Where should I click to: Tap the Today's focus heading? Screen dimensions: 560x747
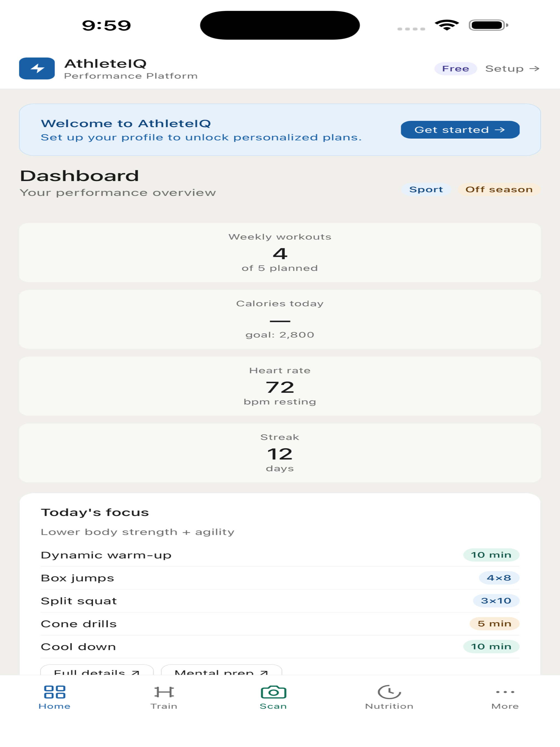(95, 512)
